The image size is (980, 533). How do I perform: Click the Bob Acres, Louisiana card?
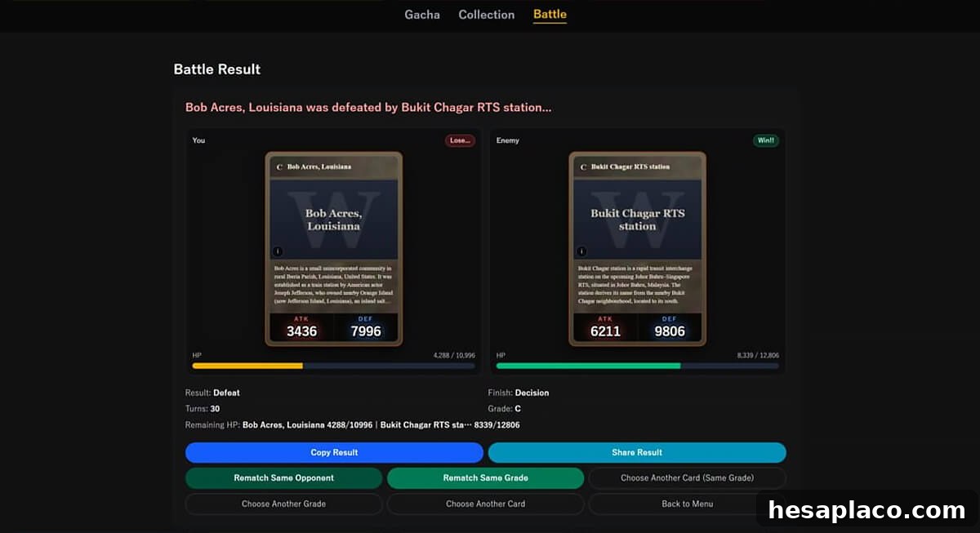[334, 249]
